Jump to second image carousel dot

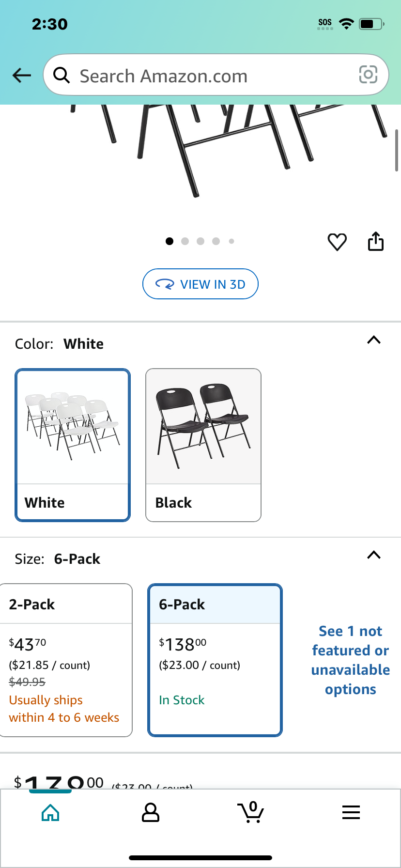185,241
